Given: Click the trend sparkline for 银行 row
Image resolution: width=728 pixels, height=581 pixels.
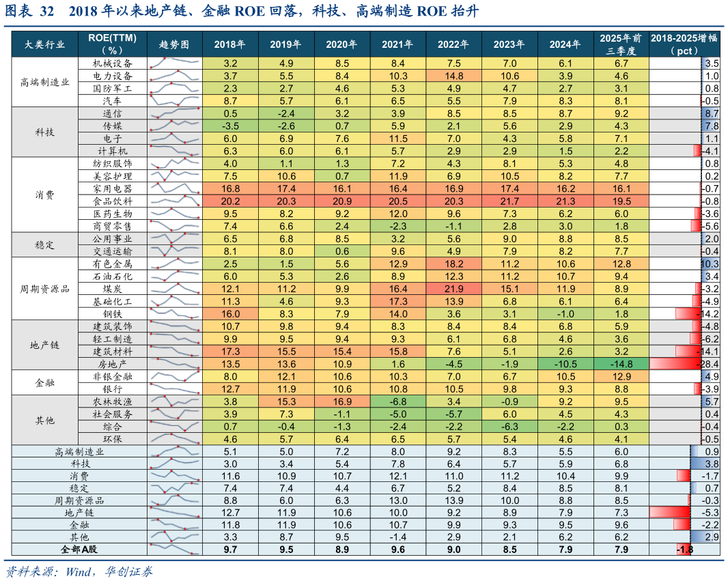Looking at the screenshot, I should click(175, 388).
